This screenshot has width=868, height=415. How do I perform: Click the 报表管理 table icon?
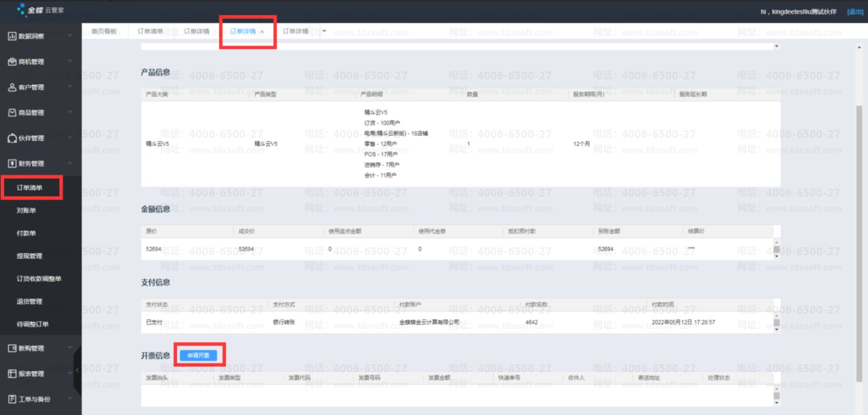[12, 374]
